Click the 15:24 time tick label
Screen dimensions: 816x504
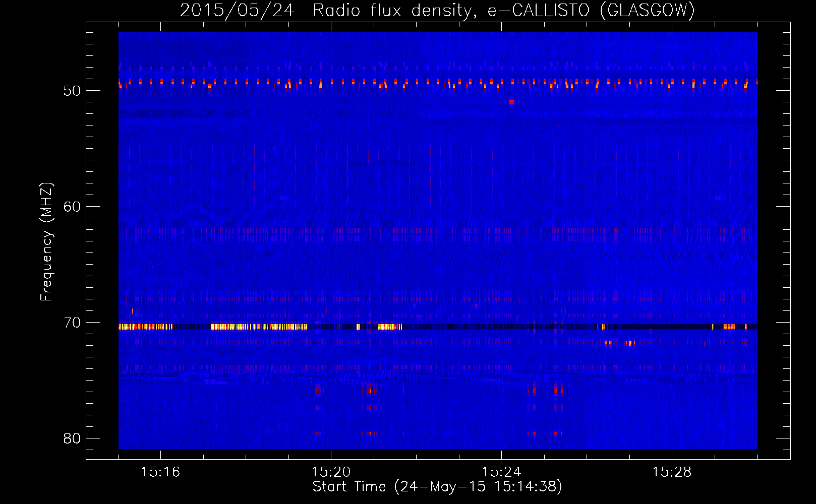501,472
